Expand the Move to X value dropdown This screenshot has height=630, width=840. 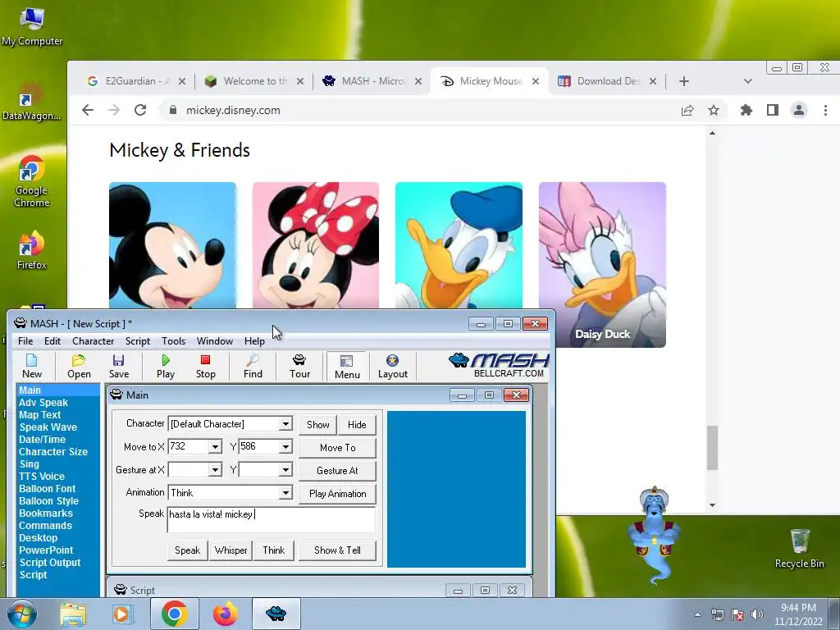[216, 447]
